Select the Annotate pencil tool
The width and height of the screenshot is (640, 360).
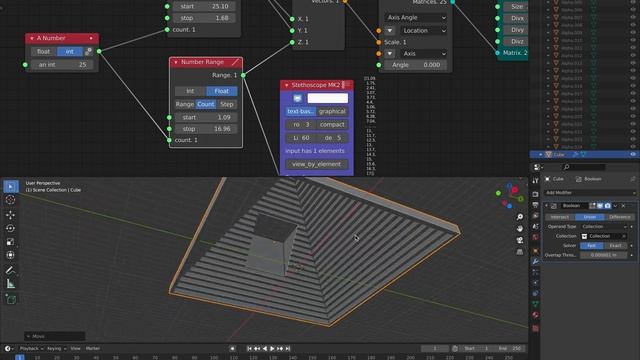tap(11, 270)
